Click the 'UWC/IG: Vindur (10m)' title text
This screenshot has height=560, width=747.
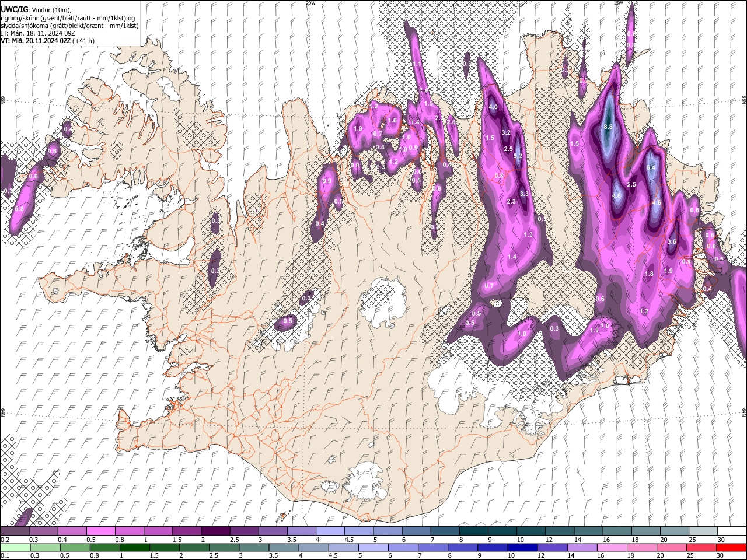pyautogui.click(x=36, y=10)
